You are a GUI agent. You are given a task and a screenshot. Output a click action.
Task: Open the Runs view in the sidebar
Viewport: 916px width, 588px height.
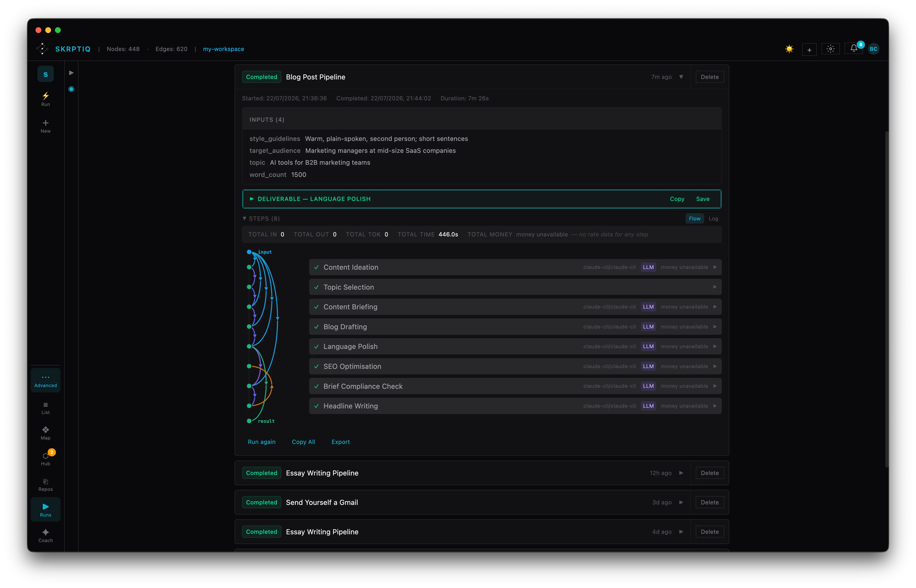click(x=45, y=510)
